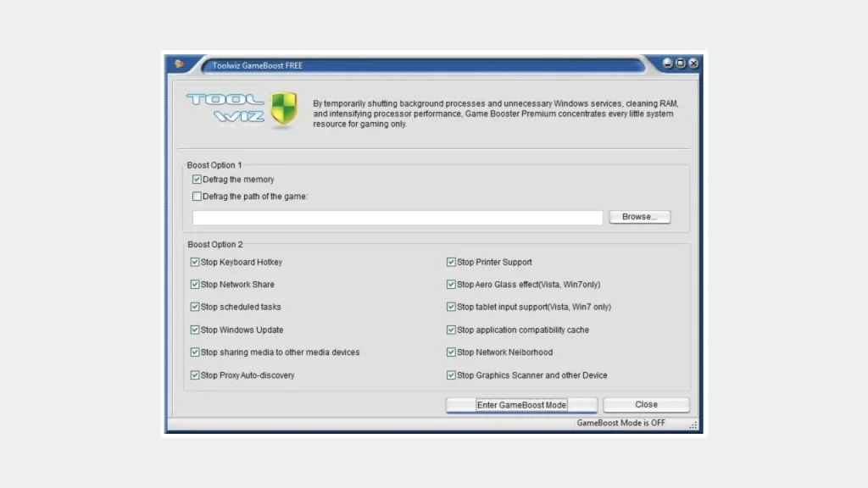Toggle Stop Keyboard Hotkey checkbox
The image size is (868, 488).
tap(194, 262)
